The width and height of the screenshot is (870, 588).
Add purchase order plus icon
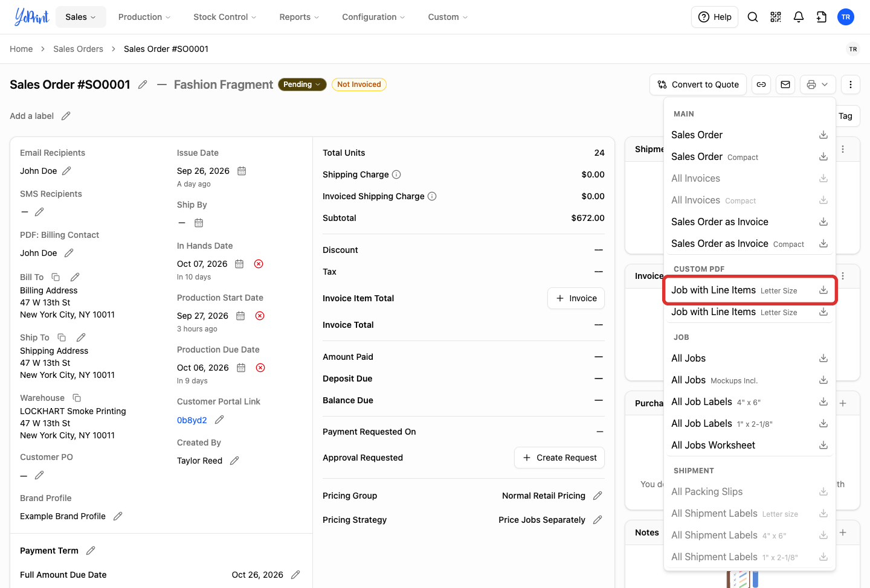[843, 403]
